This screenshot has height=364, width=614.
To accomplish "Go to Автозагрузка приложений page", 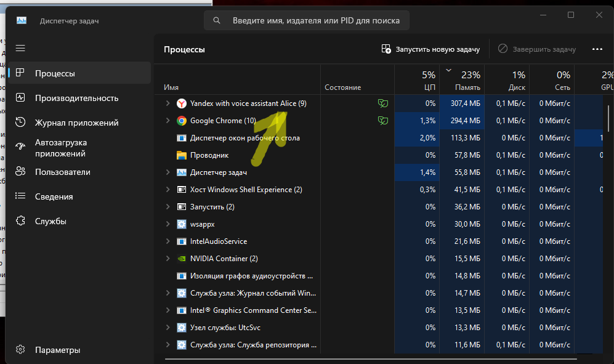I will (x=79, y=148).
